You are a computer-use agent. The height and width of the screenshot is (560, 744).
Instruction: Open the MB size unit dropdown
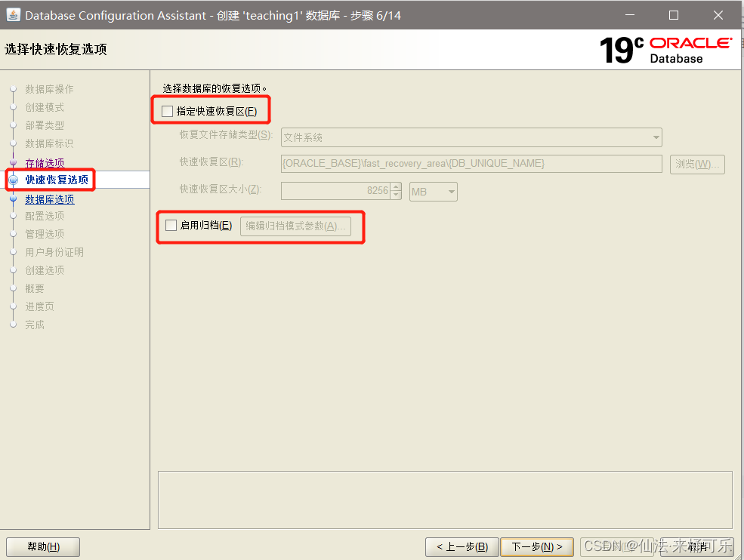point(434,192)
